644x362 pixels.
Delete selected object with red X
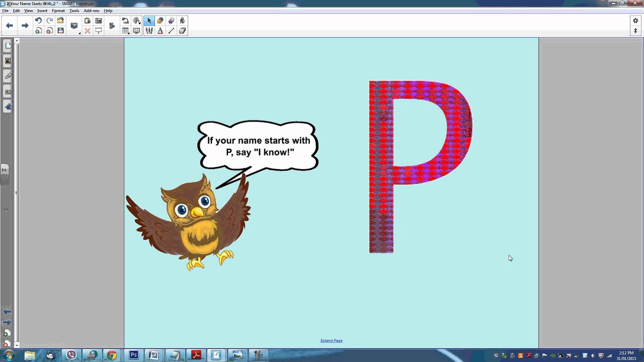tap(88, 31)
